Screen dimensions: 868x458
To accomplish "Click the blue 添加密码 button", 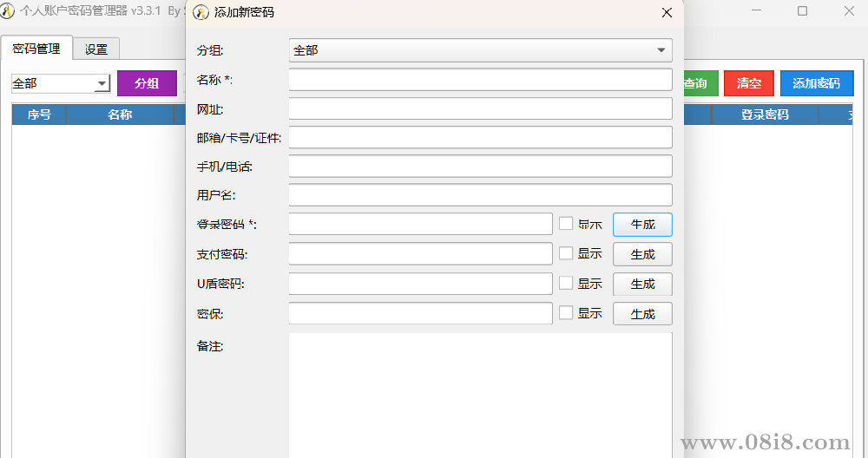I will point(816,83).
